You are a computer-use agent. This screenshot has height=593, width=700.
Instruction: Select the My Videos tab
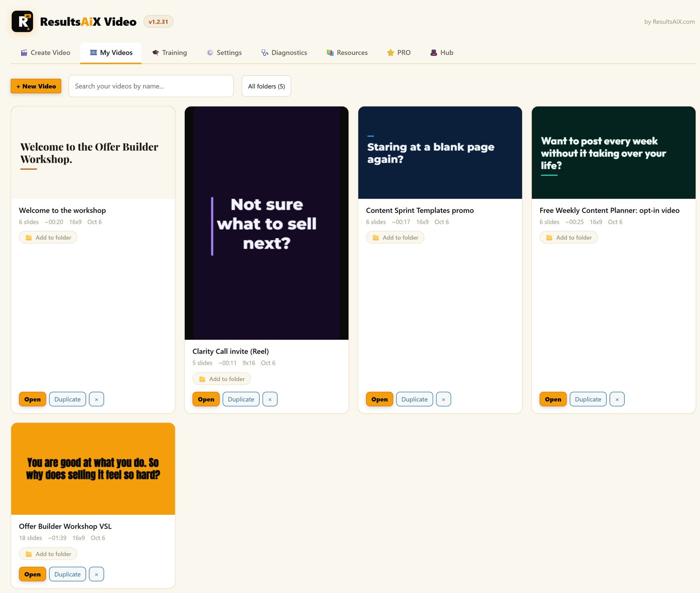tap(111, 52)
